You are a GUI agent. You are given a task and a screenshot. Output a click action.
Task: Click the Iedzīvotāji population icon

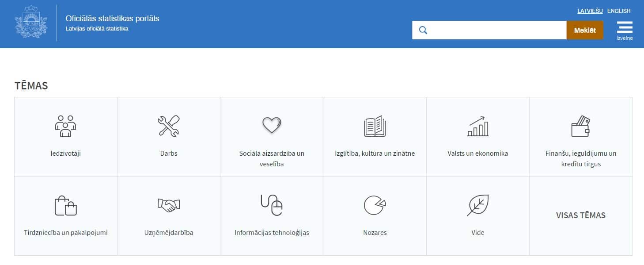tap(65, 126)
